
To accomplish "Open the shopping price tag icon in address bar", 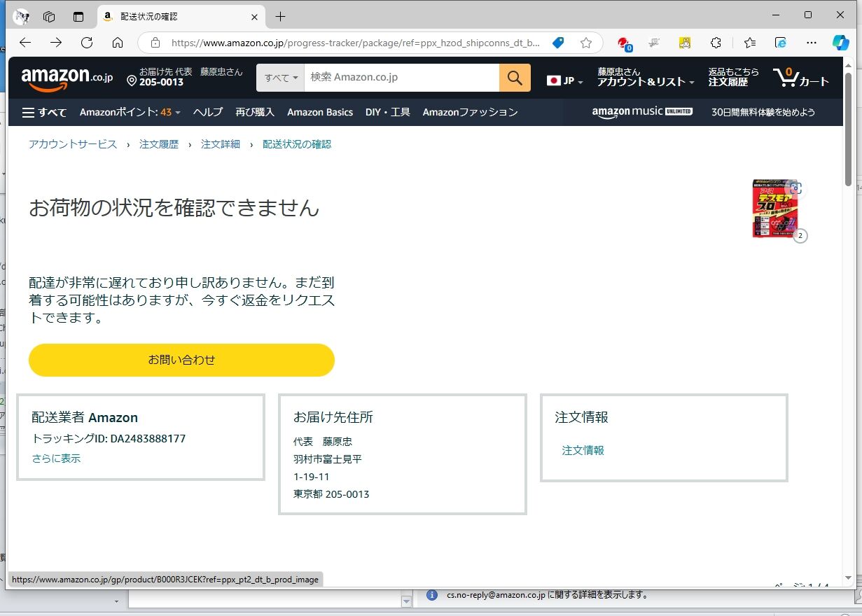I will pyautogui.click(x=558, y=43).
